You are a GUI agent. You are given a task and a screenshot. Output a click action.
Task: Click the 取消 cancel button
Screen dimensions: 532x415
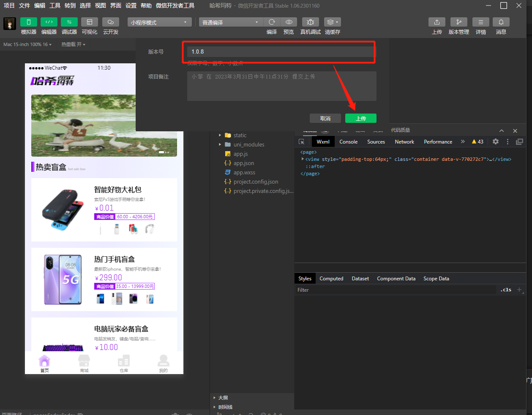(325, 118)
